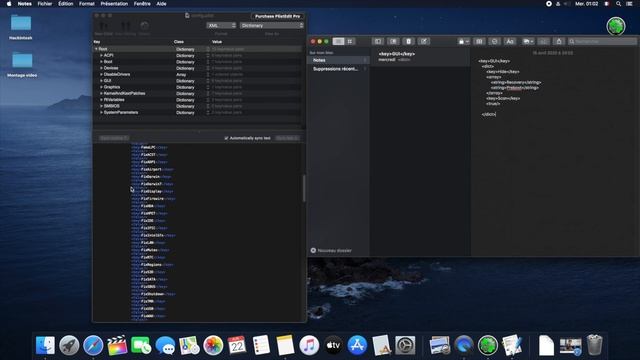640x360 pixels.
Task: Open Apple TV from the dock
Action: 333,345
